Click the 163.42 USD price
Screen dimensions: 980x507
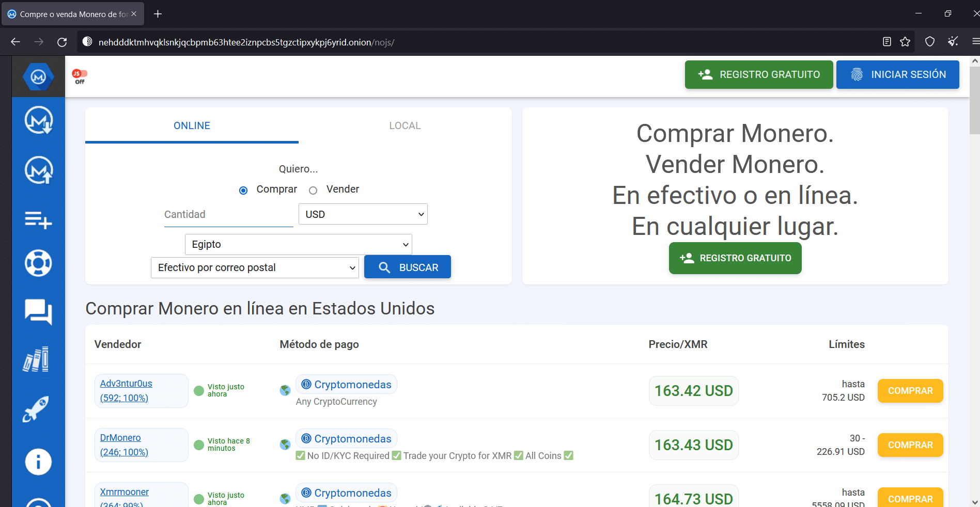[693, 391]
